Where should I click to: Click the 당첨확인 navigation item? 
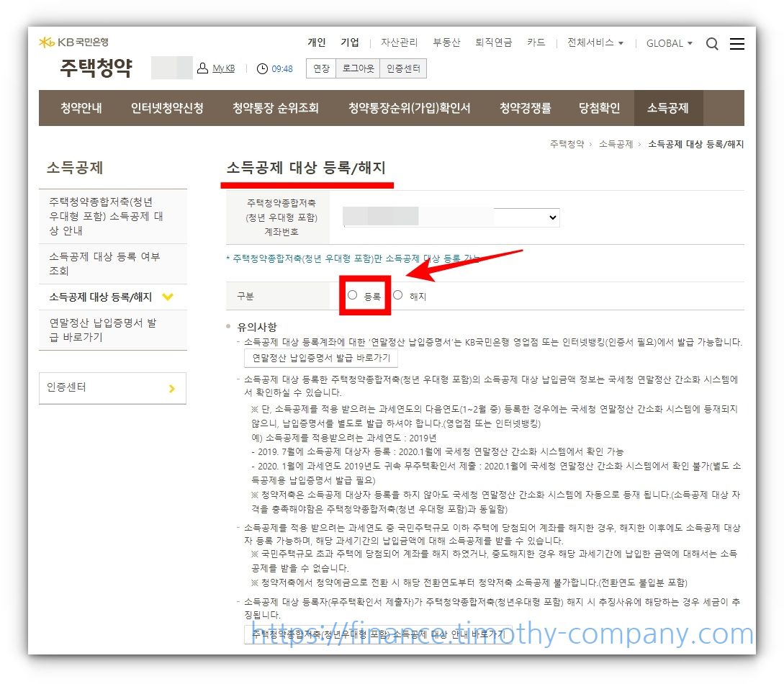600,107
